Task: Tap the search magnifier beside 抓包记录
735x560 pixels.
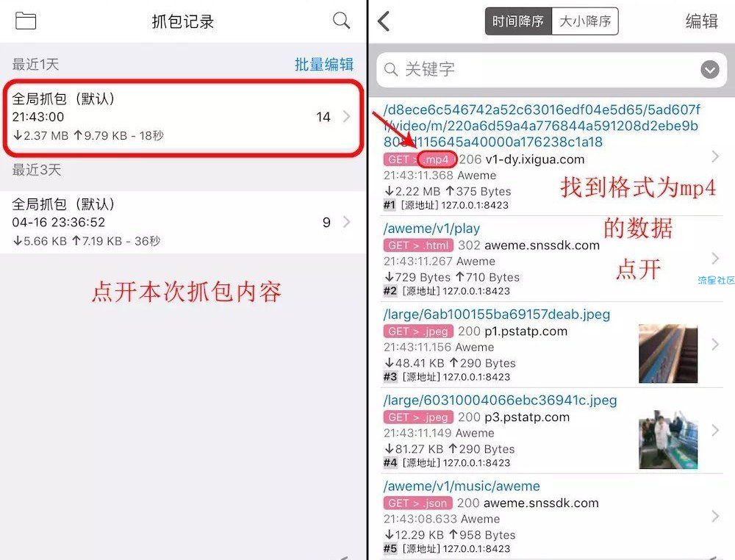Action: tap(341, 21)
